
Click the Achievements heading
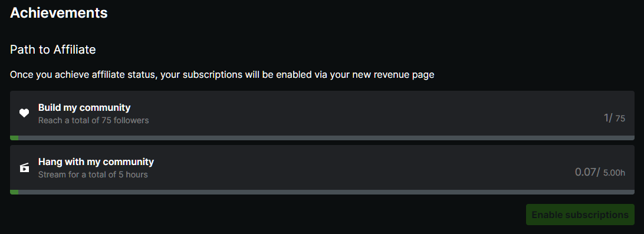(x=59, y=13)
